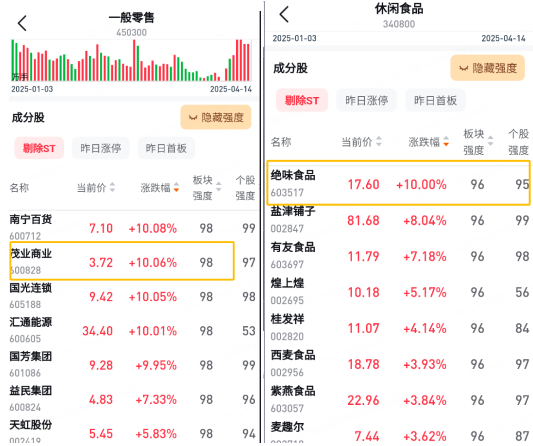
Task: Open stock 天虹股份 row
Action: coord(134,432)
